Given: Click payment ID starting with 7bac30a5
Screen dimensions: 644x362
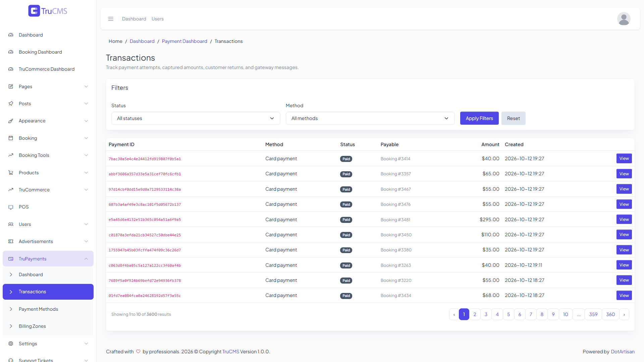Looking at the screenshot, I should pyautogui.click(x=145, y=159).
